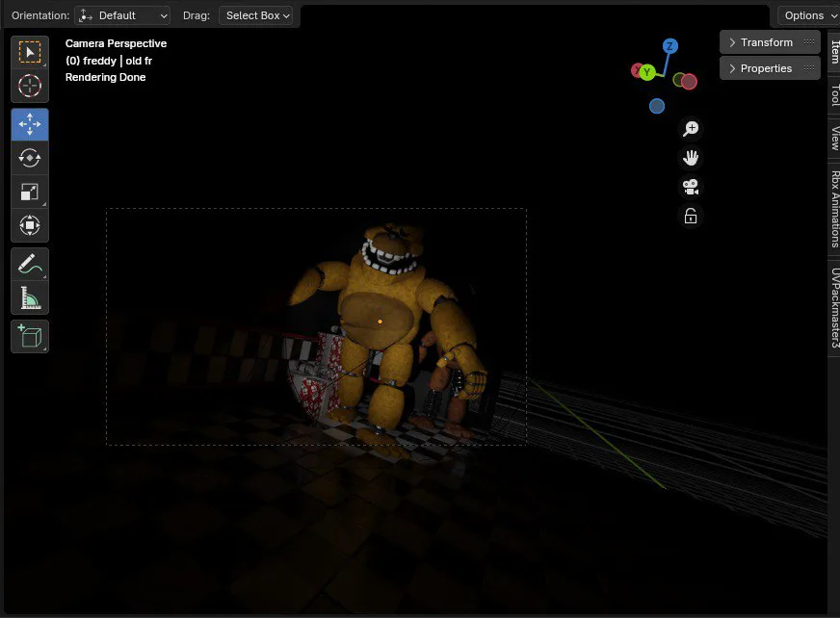The height and width of the screenshot is (618, 840).
Task: Choose the Rotate tool
Action: pyautogui.click(x=30, y=158)
